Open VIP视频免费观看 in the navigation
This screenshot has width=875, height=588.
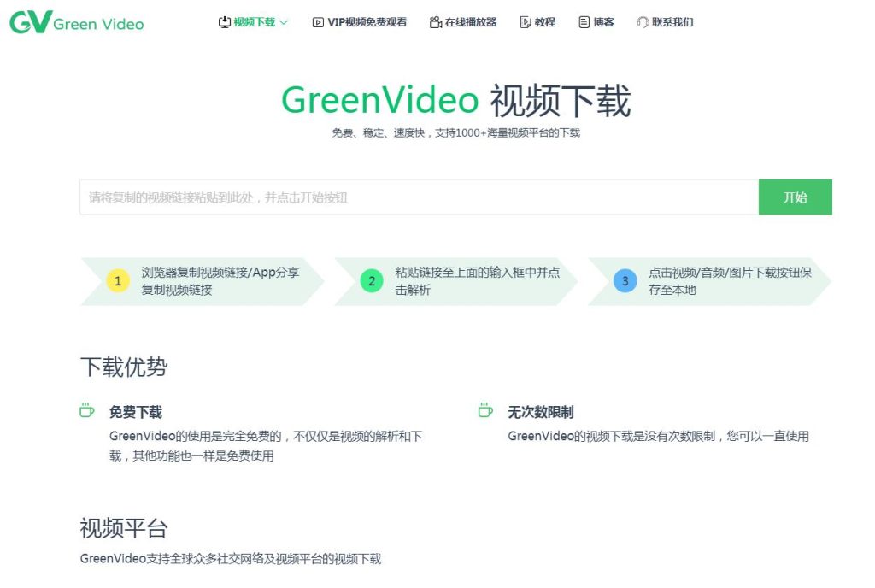click(367, 22)
